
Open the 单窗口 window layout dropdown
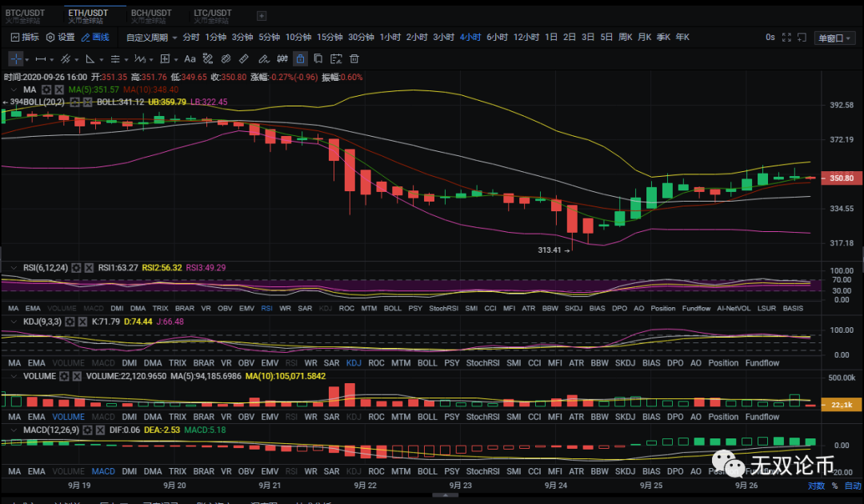tap(835, 37)
